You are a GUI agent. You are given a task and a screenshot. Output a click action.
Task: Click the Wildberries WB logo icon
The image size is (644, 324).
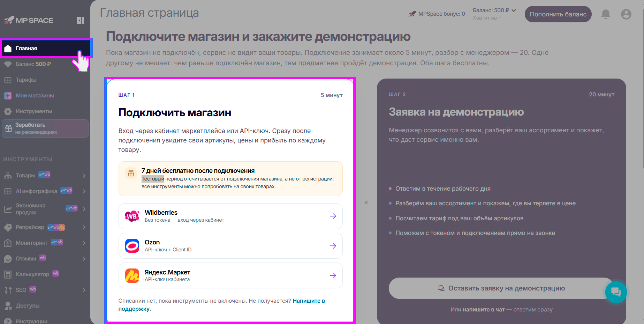coord(132,216)
